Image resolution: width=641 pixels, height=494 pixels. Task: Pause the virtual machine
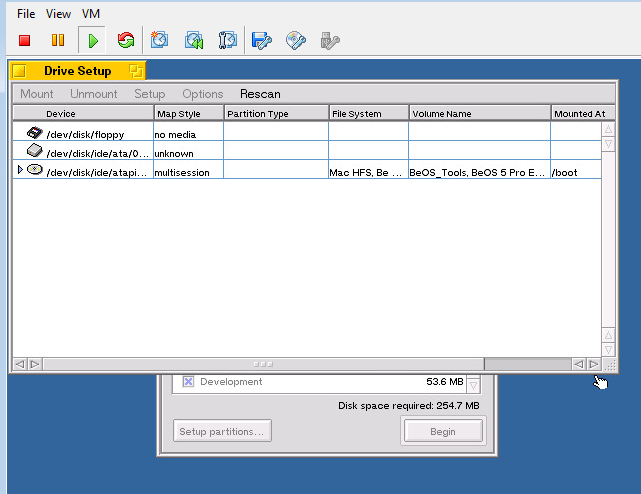[x=58, y=41]
